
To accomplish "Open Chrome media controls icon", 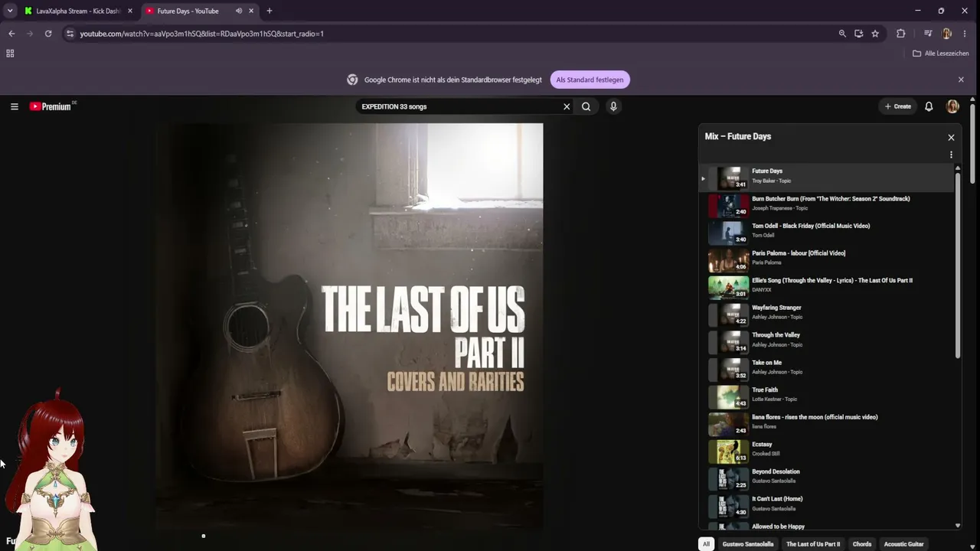I will pos(928,34).
